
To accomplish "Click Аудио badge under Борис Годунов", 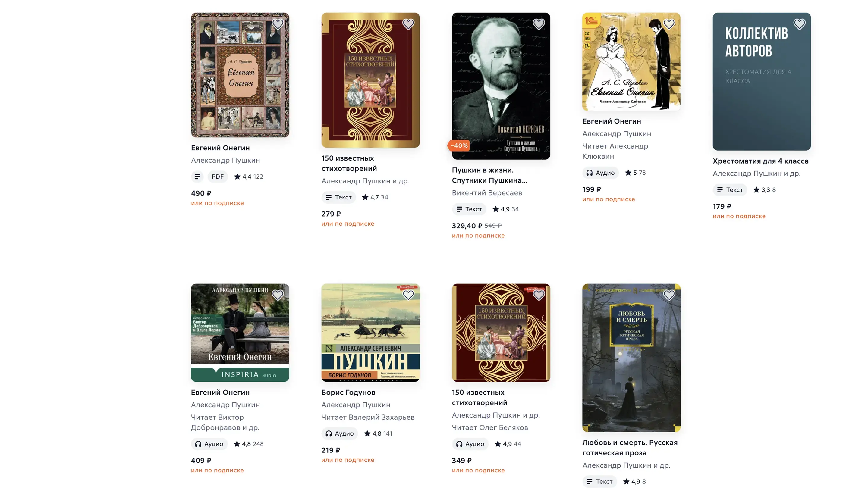I will coord(340,433).
